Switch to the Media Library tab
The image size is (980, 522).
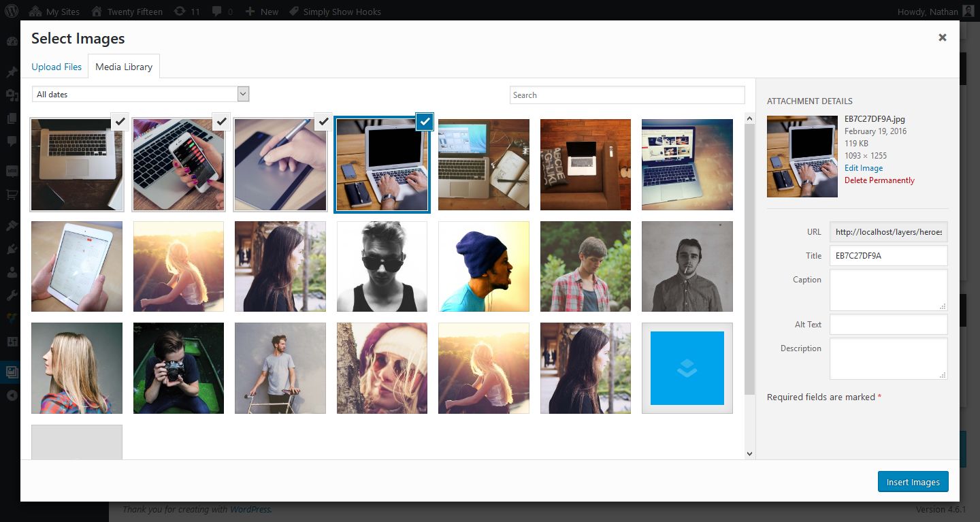(x=124, y=67)
